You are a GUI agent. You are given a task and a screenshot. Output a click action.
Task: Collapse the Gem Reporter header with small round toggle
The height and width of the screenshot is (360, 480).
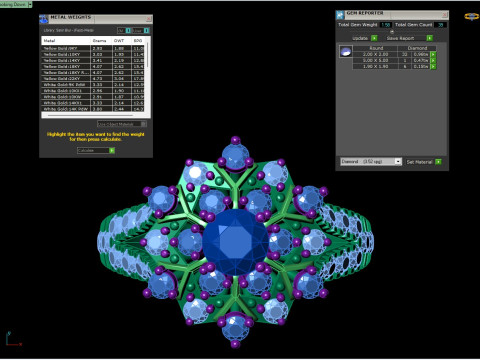click(392, 32)
